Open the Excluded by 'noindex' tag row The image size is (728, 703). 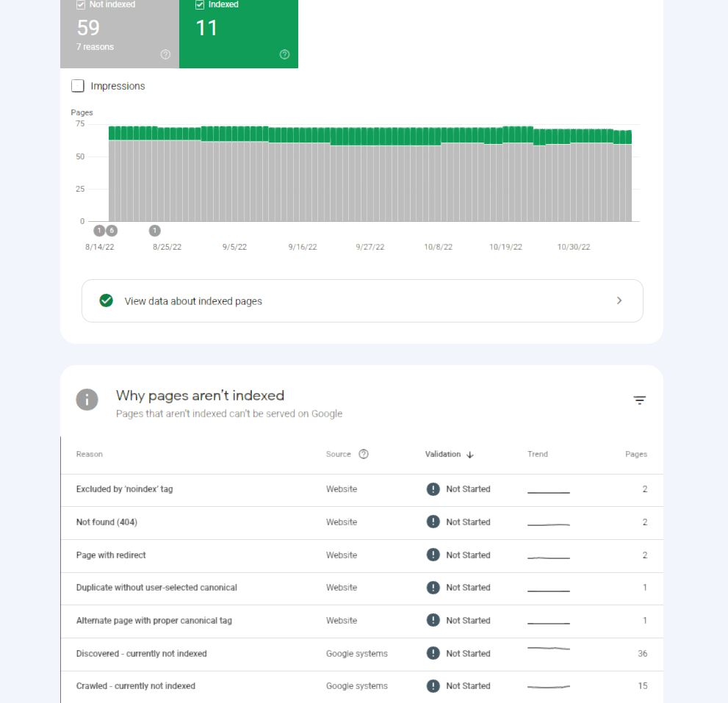click(x=361, y=489)
